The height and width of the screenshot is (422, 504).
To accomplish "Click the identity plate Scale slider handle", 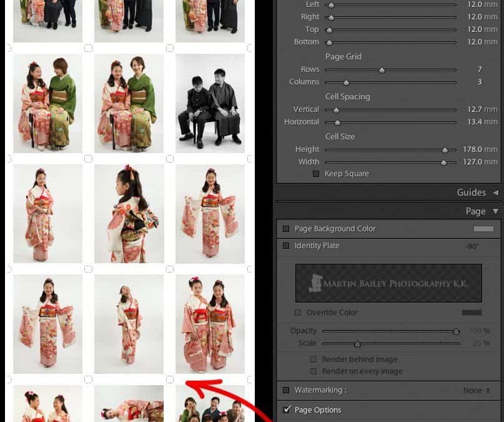I will pos(357,344).
